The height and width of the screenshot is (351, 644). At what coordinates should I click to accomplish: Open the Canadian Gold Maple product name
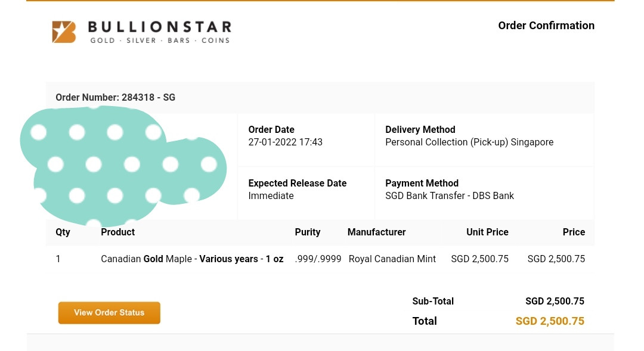click(192, 259)
